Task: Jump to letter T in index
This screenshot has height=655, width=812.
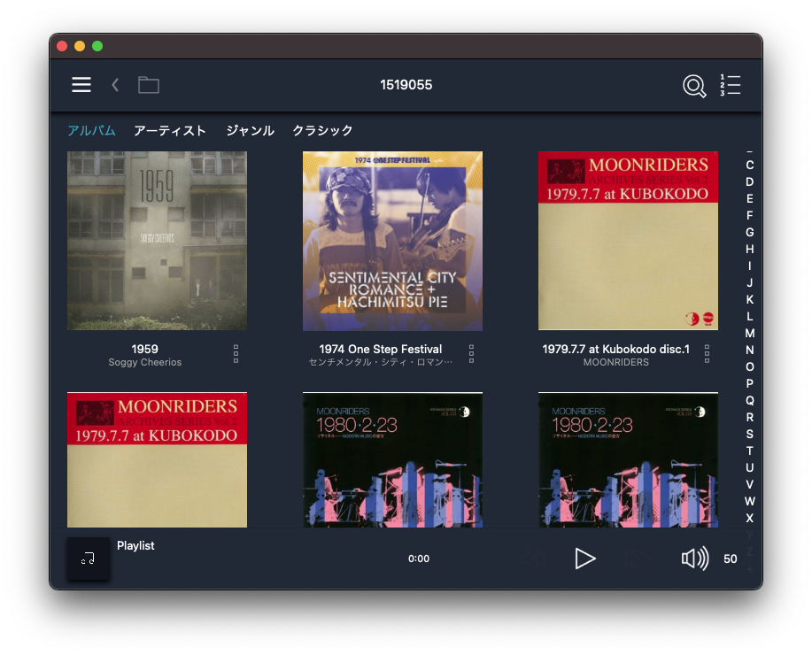Action: (749, 451)
